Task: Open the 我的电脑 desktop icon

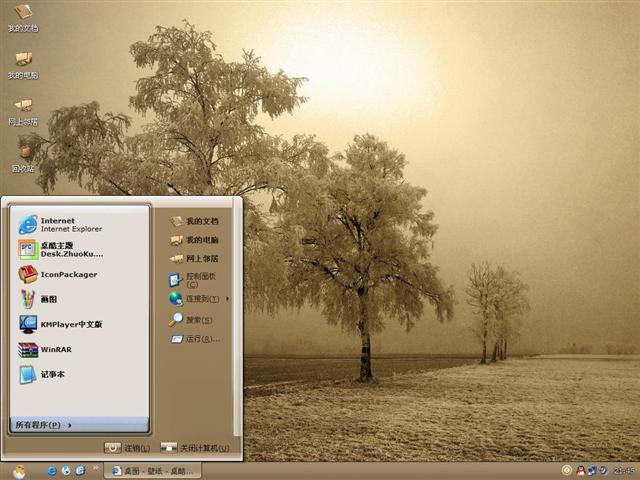Action: click(x=23, y=65)
